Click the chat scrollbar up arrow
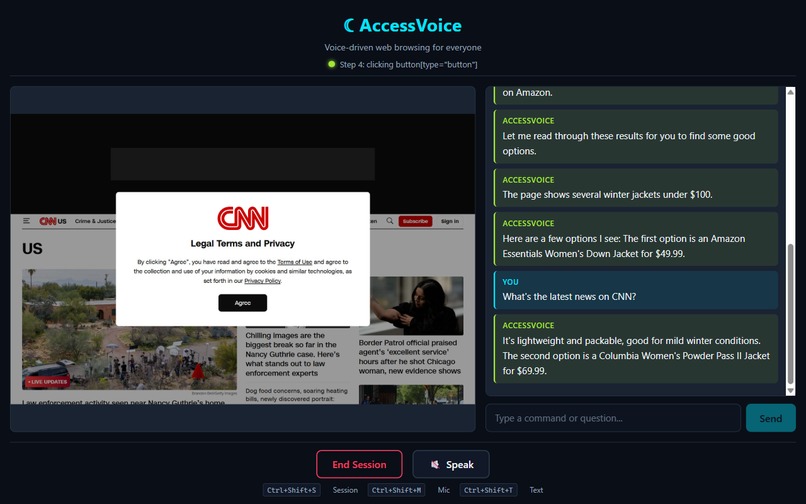This screenshot has width=806, height=504. [x=791, y=92]
